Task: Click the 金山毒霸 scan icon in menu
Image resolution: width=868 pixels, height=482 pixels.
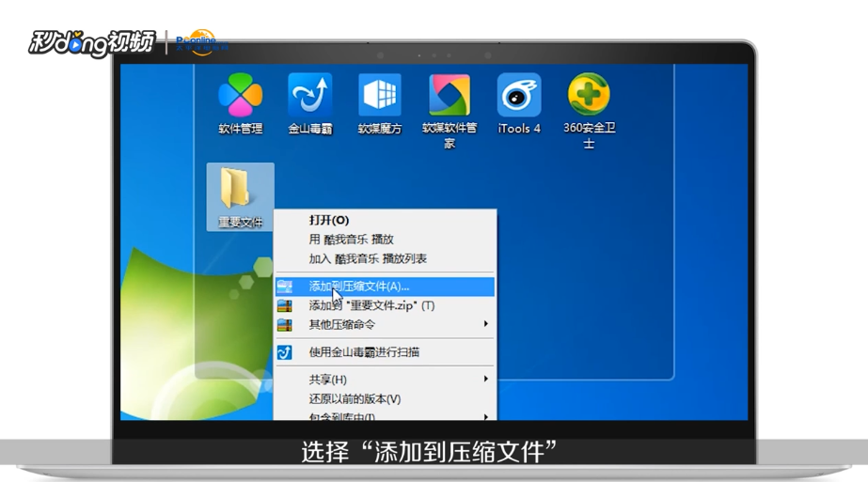Action: (x=285, y=352)
